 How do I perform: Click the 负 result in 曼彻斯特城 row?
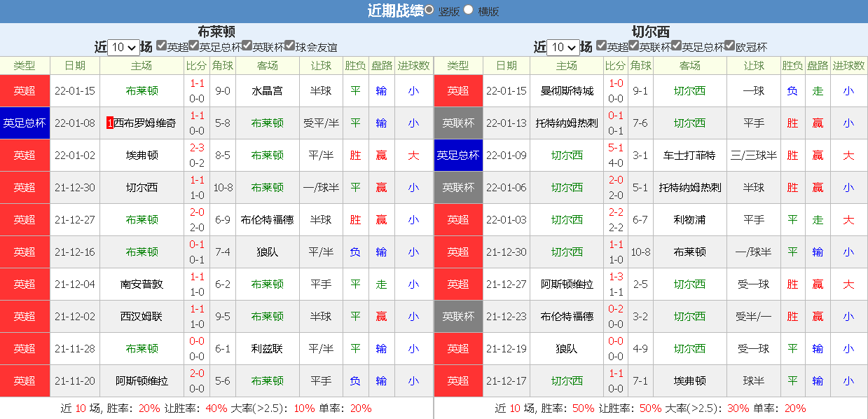[792, 90]
